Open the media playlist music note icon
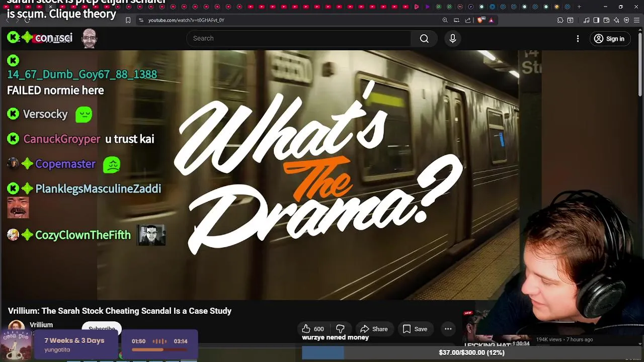Image resolution: width=644 pixels, height=362 pixels. 587,20
